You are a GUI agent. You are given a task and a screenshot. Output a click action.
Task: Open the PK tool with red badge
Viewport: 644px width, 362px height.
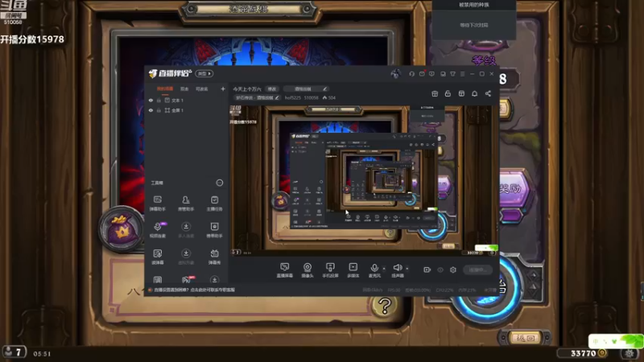pyautogui.click(x=187, y=279)
